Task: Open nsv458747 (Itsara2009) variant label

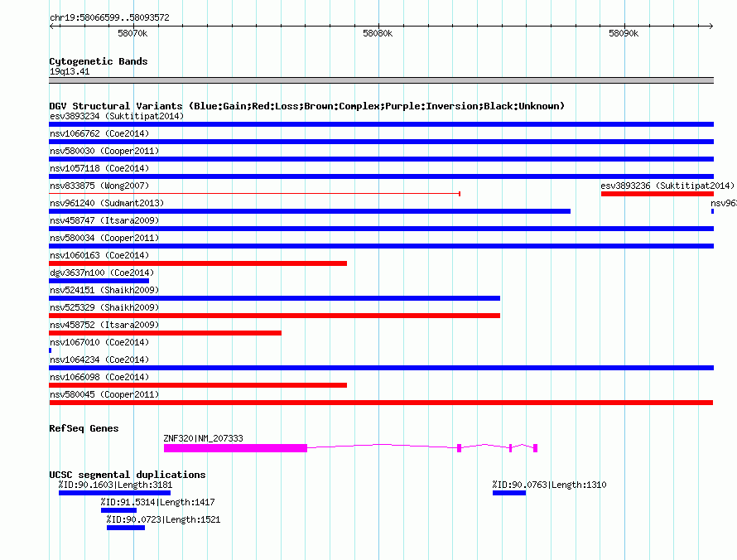Action: (x=104, y=220)
